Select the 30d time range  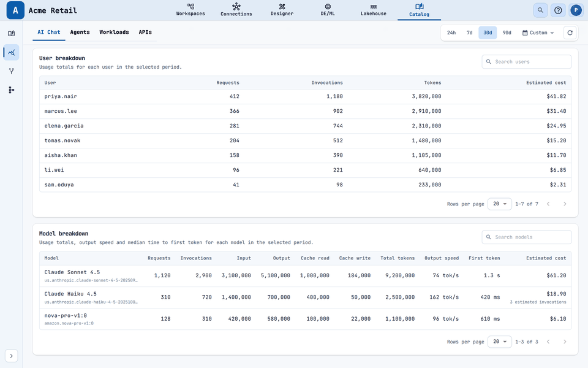488,33
